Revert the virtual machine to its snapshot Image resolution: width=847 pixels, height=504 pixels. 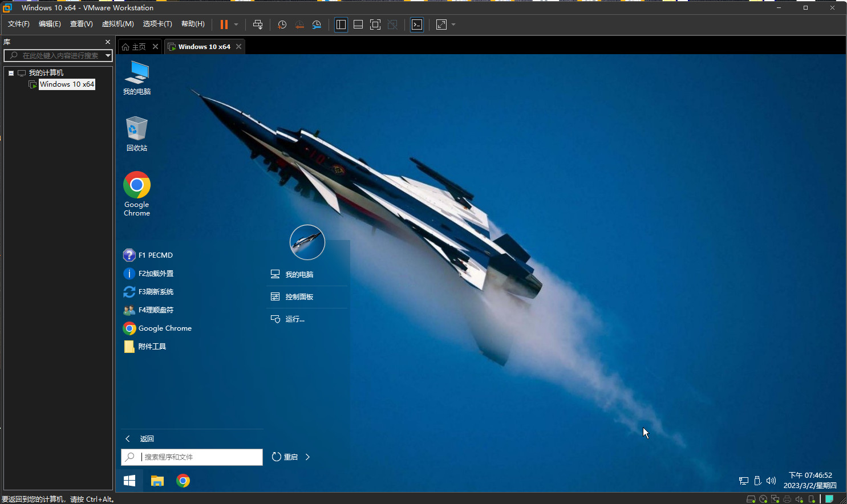point(299,25)
